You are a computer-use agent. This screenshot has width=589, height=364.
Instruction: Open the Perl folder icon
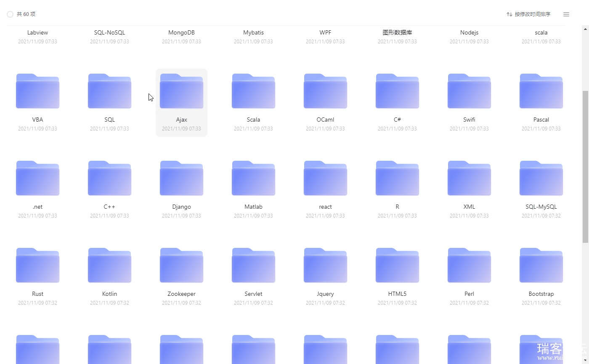(x=469, y=266)
